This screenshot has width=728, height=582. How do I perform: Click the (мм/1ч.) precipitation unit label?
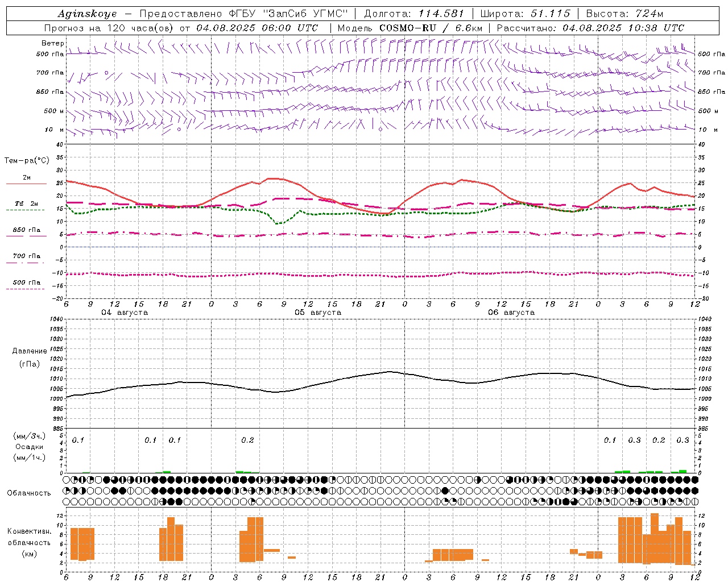tap(29, 458)
